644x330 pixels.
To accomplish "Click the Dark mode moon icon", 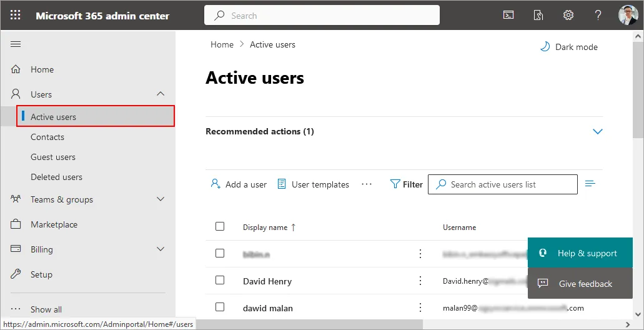I will pyautogui.click(x=545, y=46).
